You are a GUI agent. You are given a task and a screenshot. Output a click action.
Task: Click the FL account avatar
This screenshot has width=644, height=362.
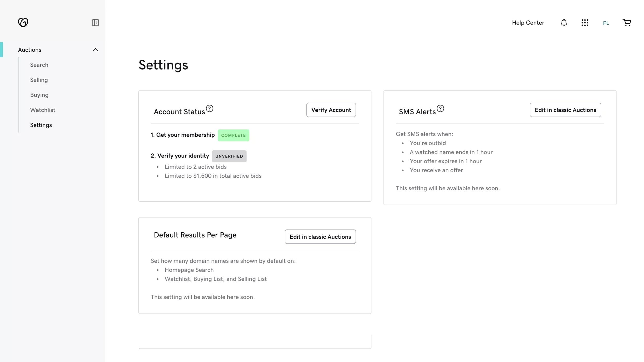[606, 23]
